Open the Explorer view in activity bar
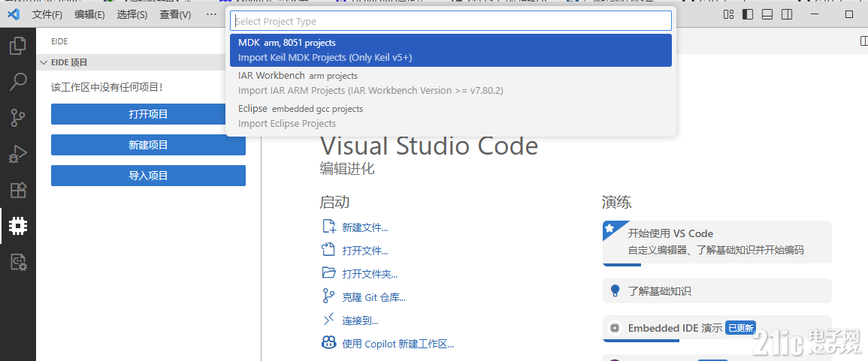The image size is (868, 361). pos(18,46)
